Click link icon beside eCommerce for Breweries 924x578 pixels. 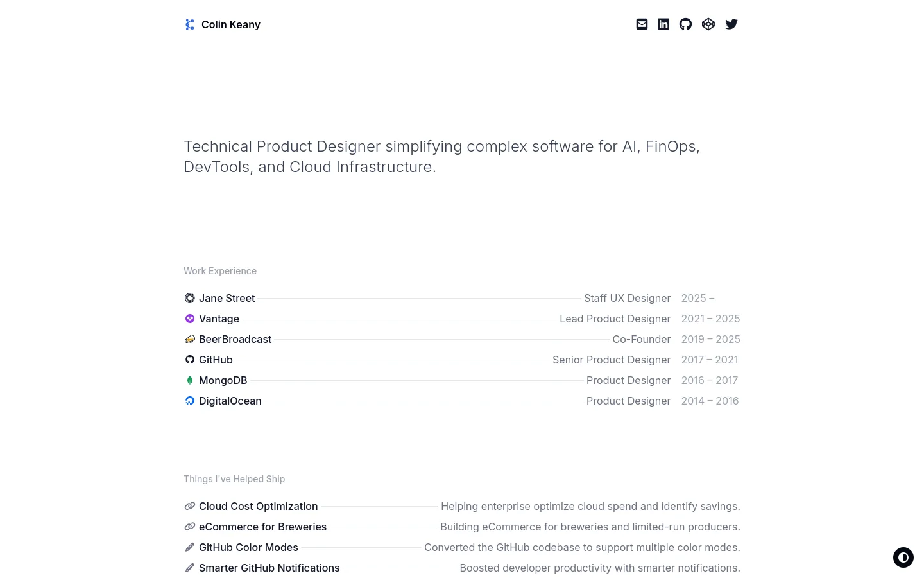tap(190, 527)
